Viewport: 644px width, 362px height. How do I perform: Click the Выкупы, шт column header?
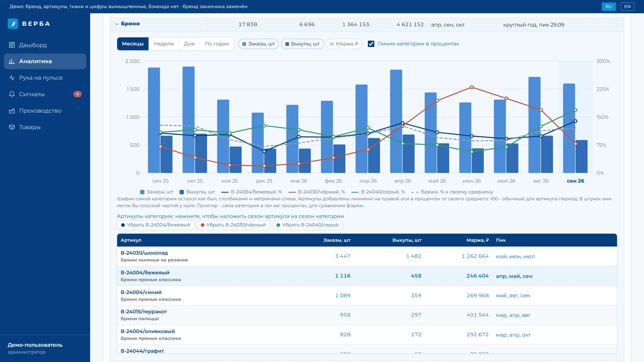coord(407,240)
